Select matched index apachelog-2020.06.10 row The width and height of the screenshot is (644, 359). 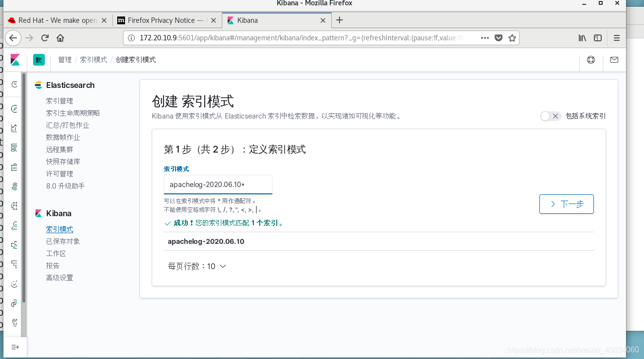point(379,241)
